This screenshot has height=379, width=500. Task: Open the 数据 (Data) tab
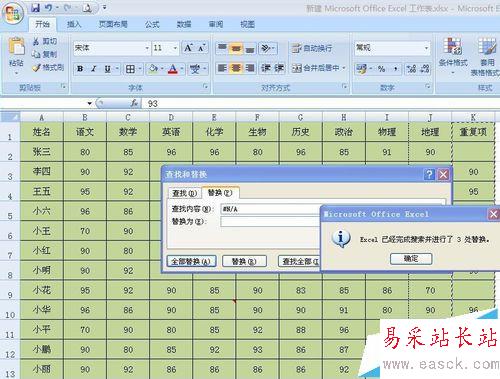[184, 24]
